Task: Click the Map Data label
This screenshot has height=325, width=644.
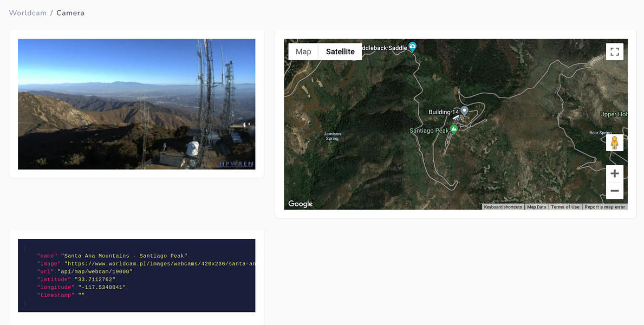Action: (536, 207)
